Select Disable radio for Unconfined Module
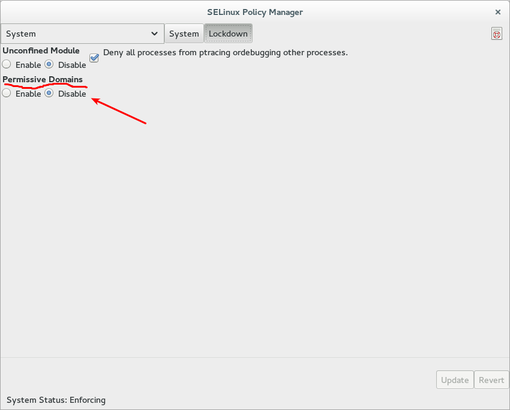The image size is (510, 410). coord(49,64)
